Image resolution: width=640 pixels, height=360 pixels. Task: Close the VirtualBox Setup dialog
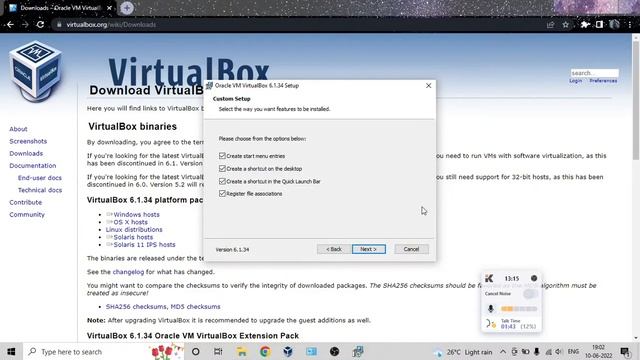428,85
